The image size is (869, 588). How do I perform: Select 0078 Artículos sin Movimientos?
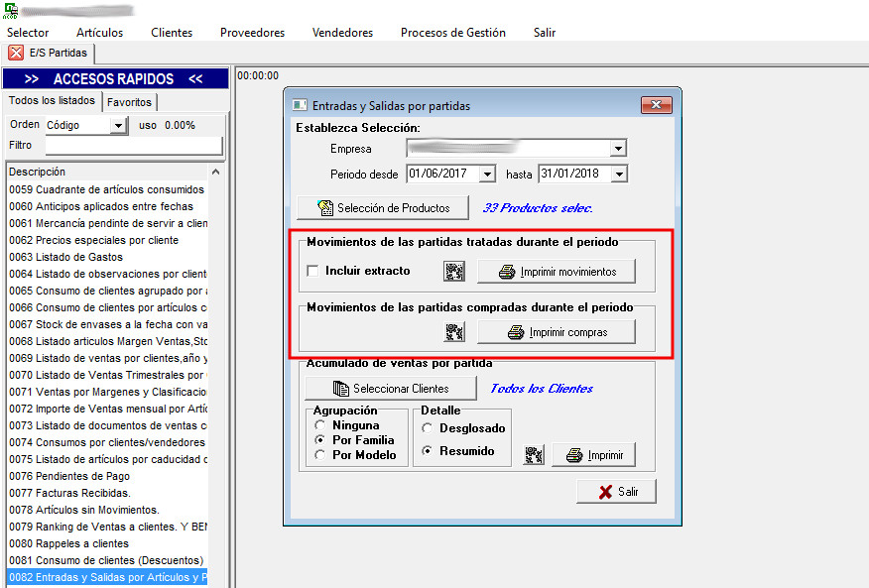[107, 510]
